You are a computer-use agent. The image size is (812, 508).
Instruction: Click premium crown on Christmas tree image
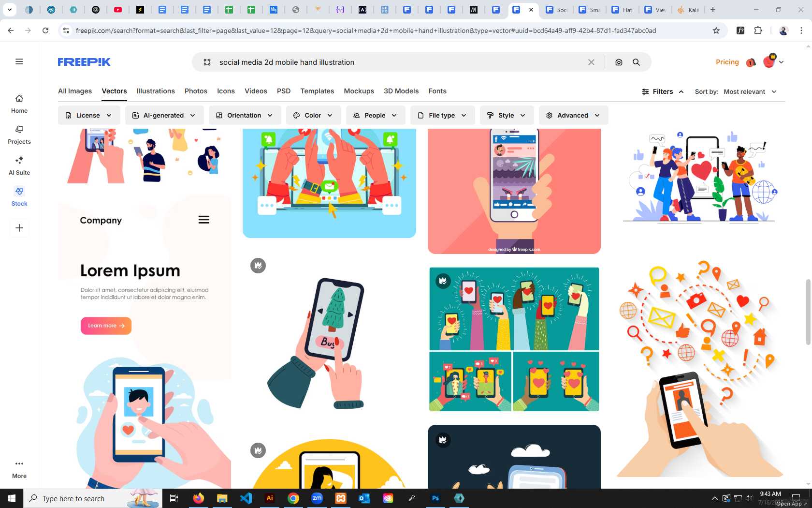click(258, 265)
